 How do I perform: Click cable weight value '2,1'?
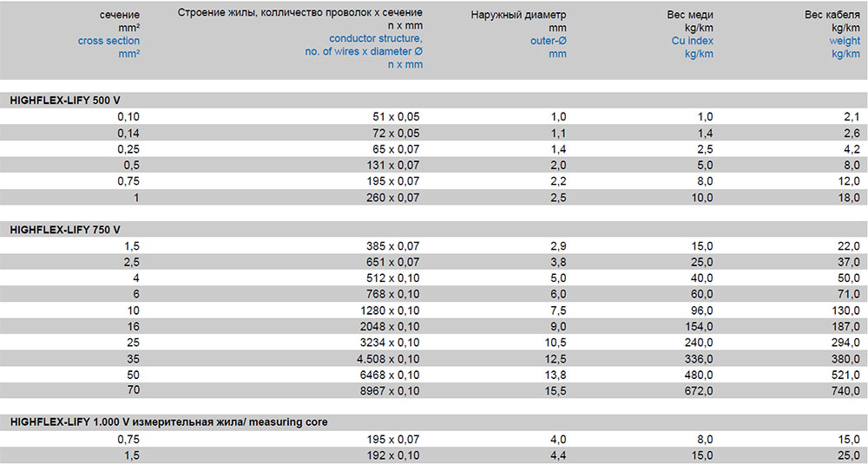pyautogui.click(x=852, y=117)
